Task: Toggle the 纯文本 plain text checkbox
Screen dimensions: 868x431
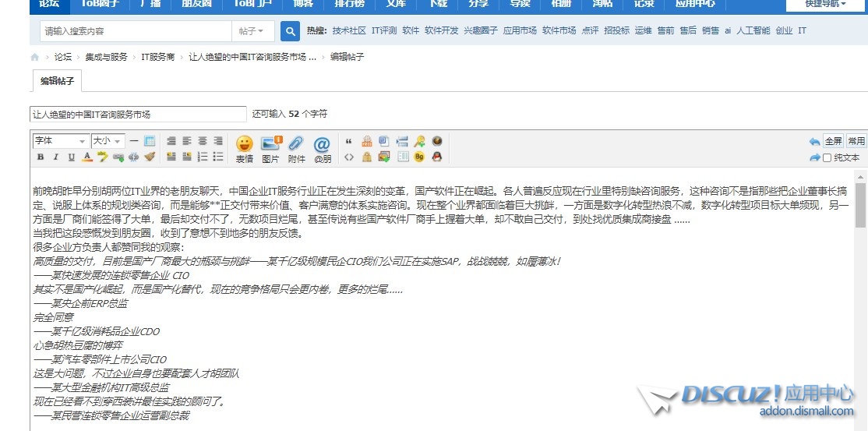Action: (x=827, y=157)
